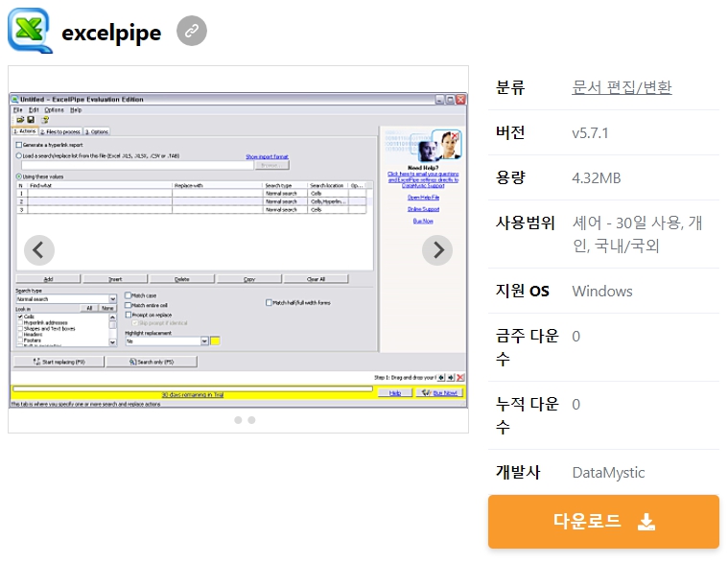Select Load a search/replace list radio button
Viewport: 728px width, 563px height.
(x=19, y=156)
